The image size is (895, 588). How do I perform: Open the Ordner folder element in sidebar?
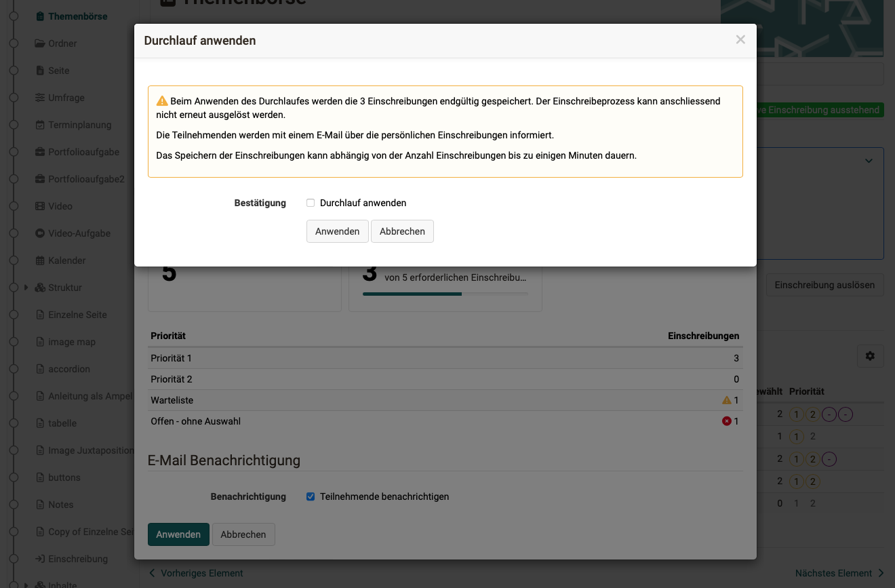pos(41,43)
